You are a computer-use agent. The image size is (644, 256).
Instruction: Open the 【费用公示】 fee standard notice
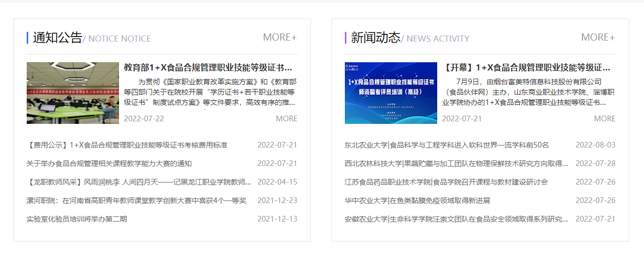pyautogui.click(x=127, y=145)
